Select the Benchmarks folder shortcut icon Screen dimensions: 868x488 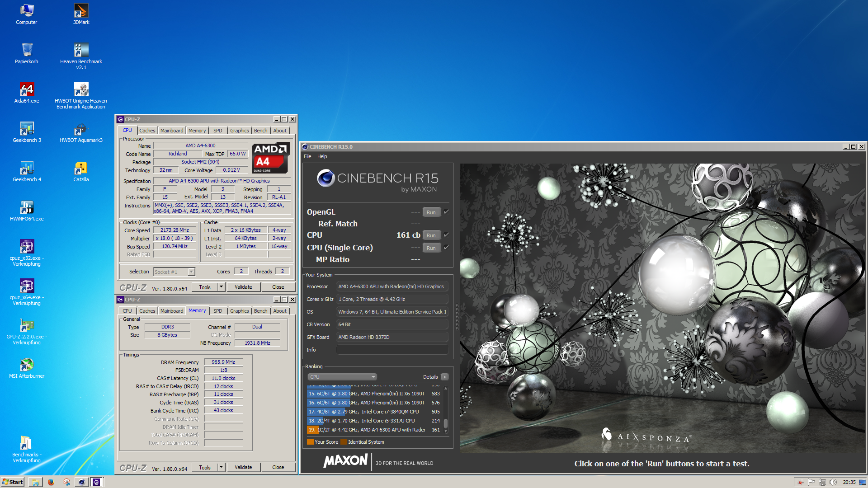click(27, 449)
